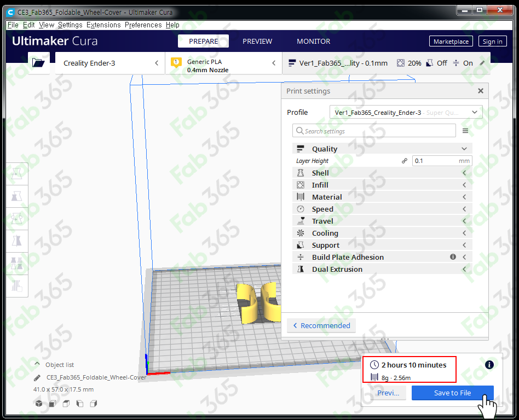Click the filament spool icon beside 8g
This screenshot has height=420, width=519.
tap(374, 377)
